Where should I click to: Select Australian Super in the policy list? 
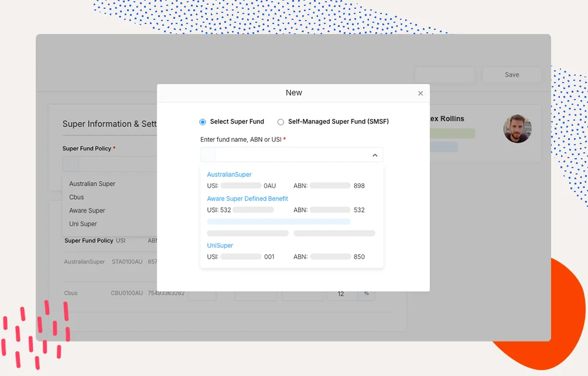(x=92, y=184)
